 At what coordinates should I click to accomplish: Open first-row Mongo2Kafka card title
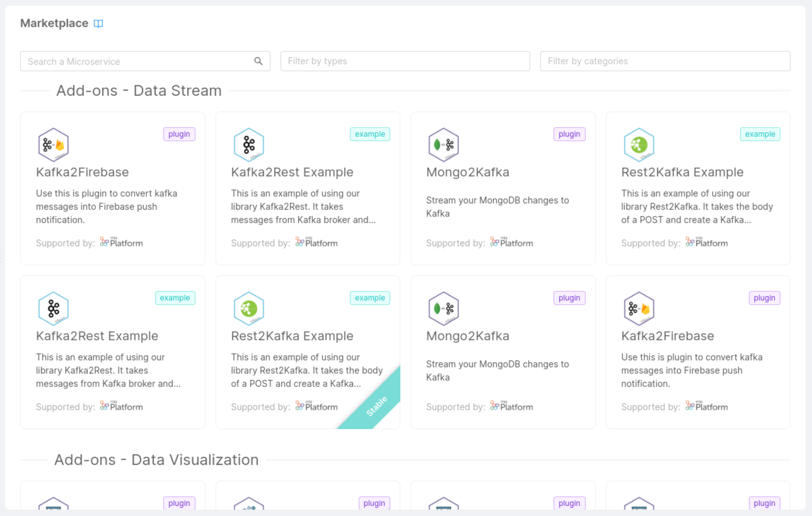coord(467,172)
